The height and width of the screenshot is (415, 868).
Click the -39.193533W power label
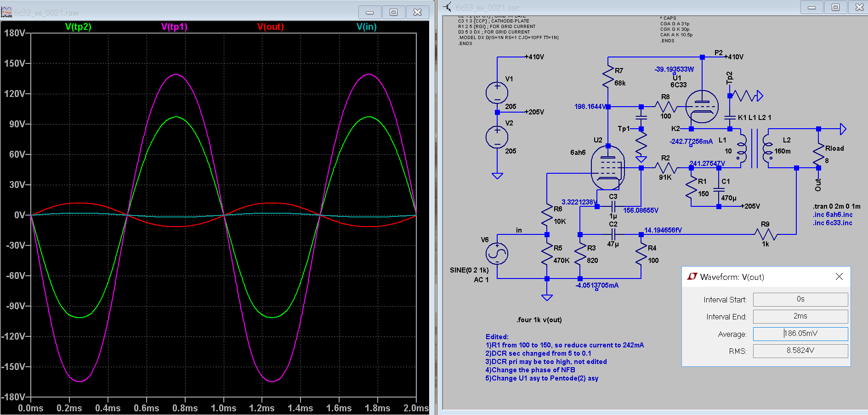674,69
